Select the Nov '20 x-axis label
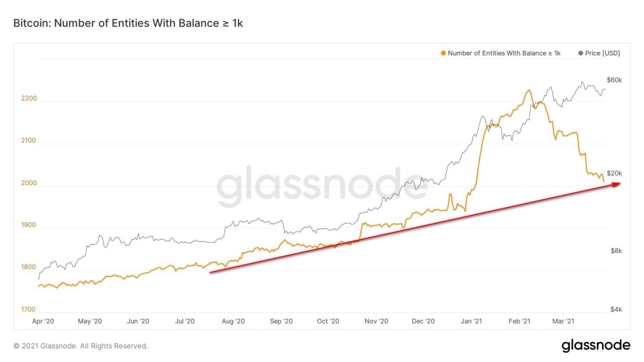The height and width of the screenshot is (362, 644). tap(376, 321)
